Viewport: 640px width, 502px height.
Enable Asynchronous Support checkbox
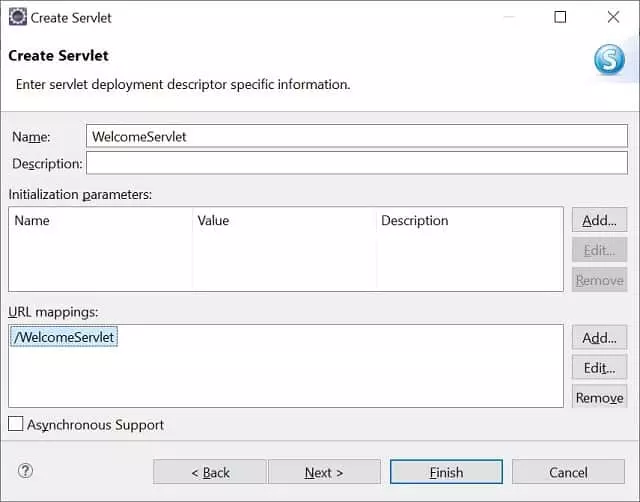click(x=16, y=424)
